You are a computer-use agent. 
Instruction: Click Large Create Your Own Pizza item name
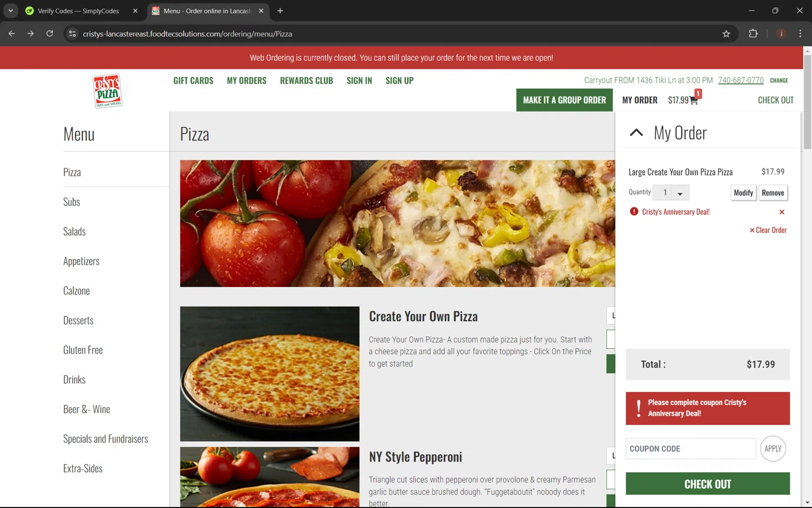[x=680, y=172]
